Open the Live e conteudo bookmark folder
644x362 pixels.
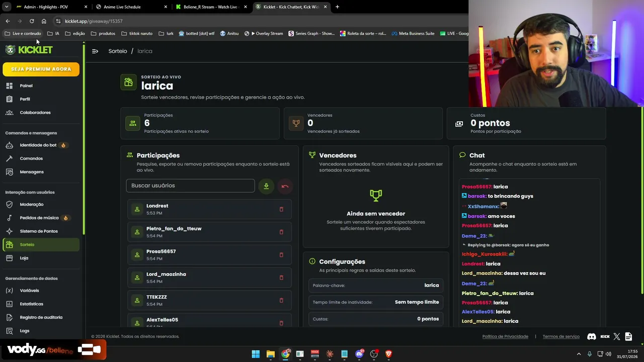point(23,34)
